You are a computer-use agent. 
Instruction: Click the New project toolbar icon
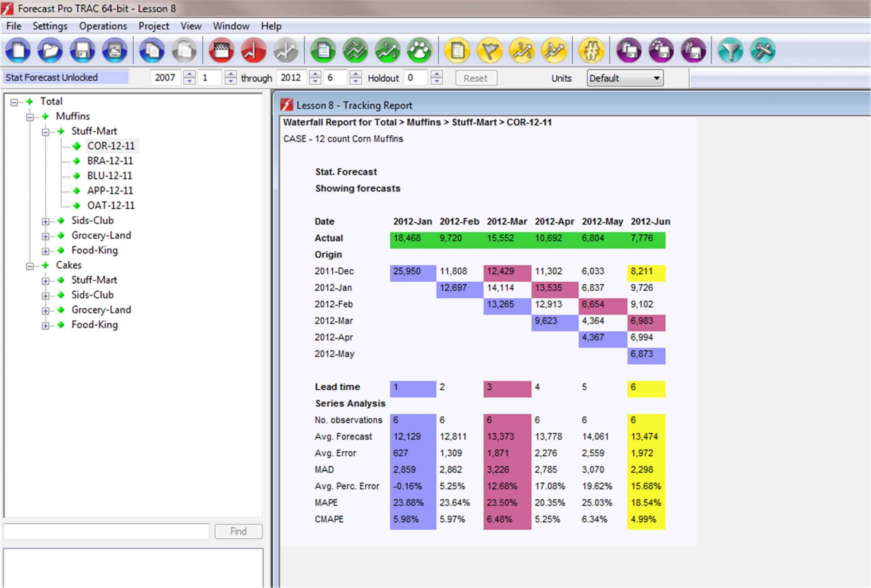[18, 50]
